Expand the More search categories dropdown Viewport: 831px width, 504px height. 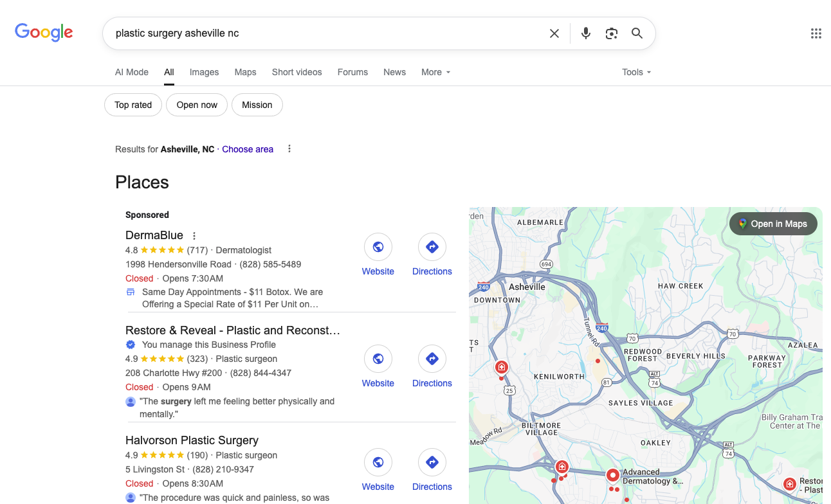pos(435,72)
